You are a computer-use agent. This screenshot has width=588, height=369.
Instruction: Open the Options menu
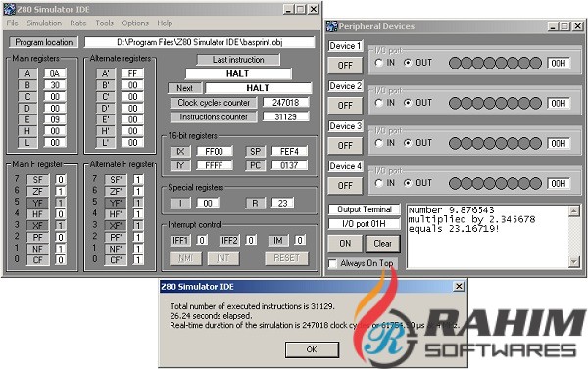(x=135, y=23)
